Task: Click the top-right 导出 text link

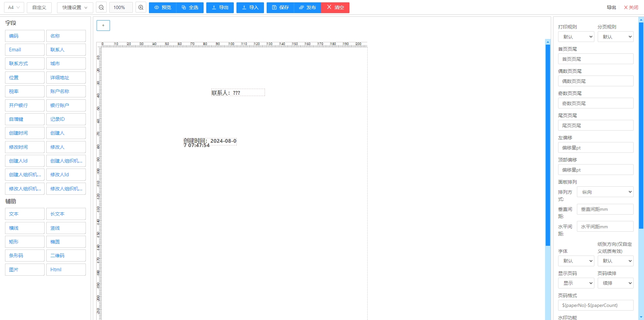Action: [x=611, y=7]
